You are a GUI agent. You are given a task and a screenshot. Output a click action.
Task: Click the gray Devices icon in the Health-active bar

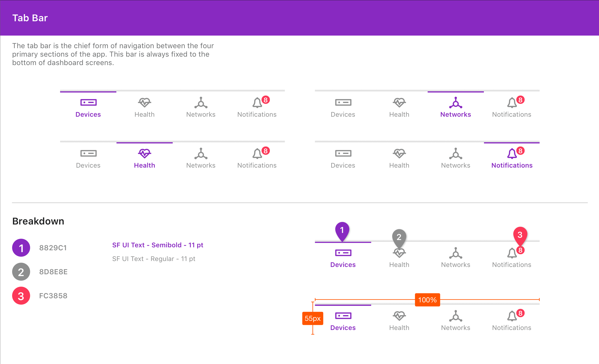point(88,153)
